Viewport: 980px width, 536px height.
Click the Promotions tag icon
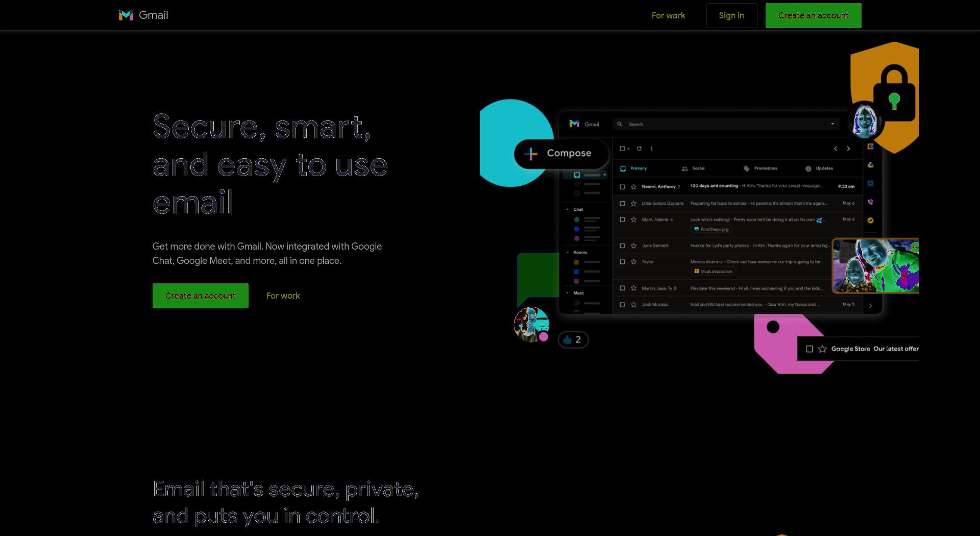(746, 168)
